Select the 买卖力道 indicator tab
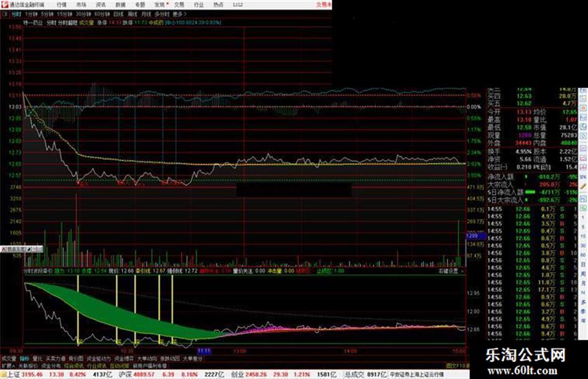Screen dimensions: 588x379 pos(55,359)
